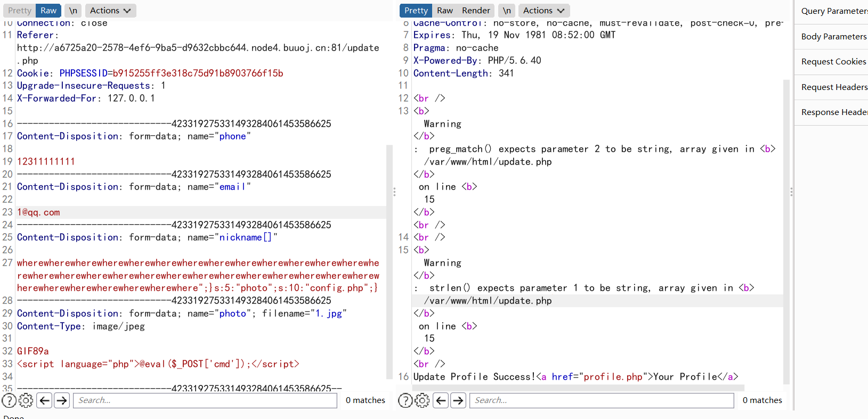Go to next match in request search

[62, 400]
